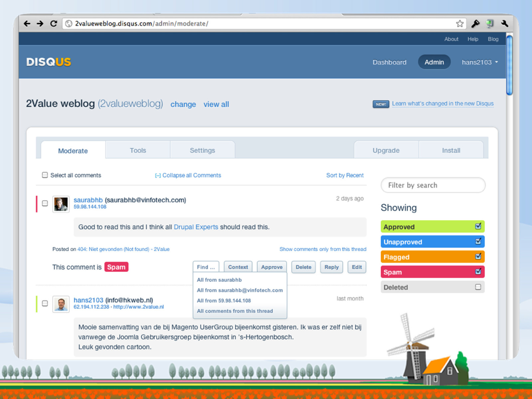Image resolution: width=532 pixels, height=399 pixels.
Task: Uncheck the Approved filter checkbox
Action: click(x=478, y=226)
